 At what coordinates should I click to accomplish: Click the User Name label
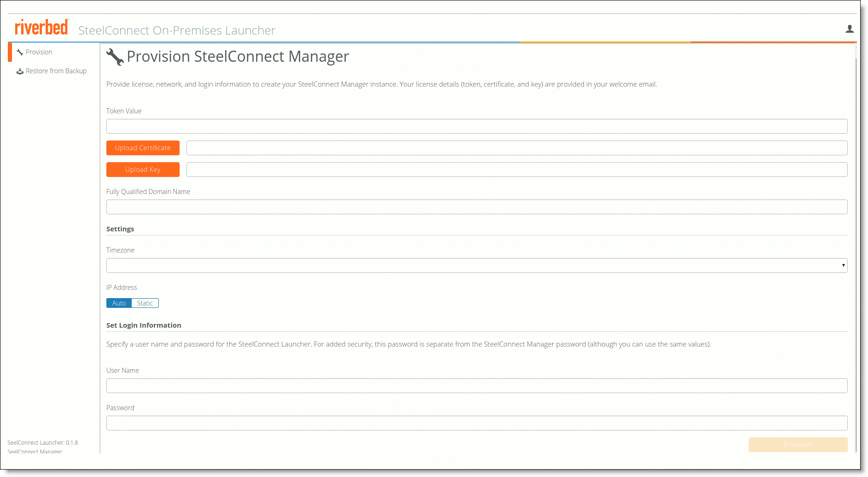[122, 371]
